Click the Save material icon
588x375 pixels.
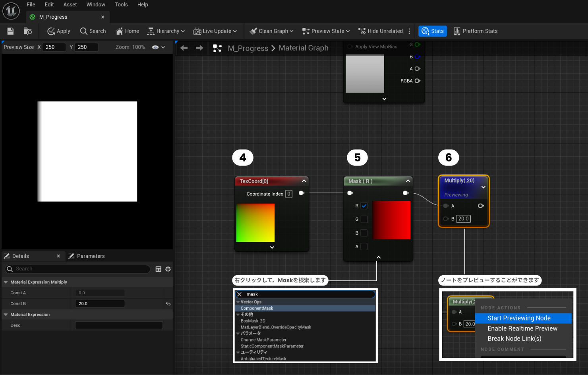pos(10,31)
